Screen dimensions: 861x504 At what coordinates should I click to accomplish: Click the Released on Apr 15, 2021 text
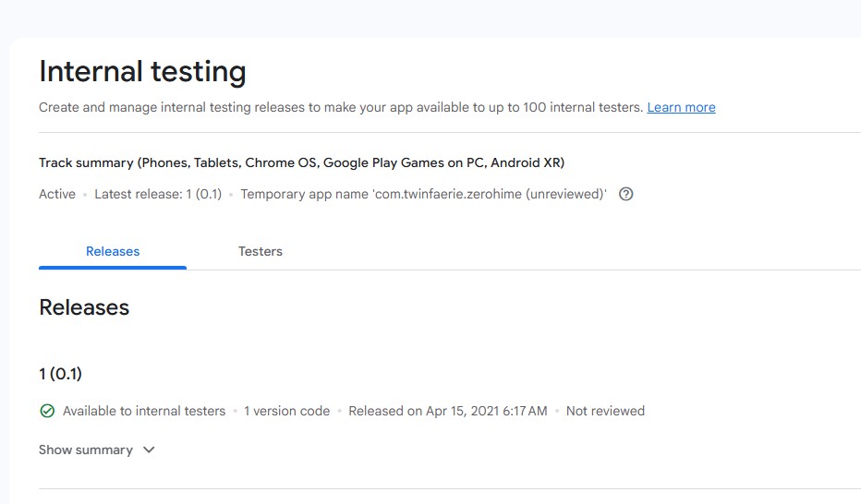pyautogui.click(x=448, y=411)
